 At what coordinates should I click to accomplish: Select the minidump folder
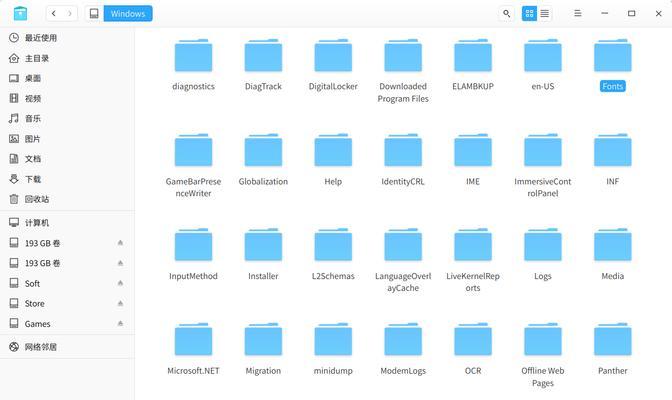click(x=333, y=349)
